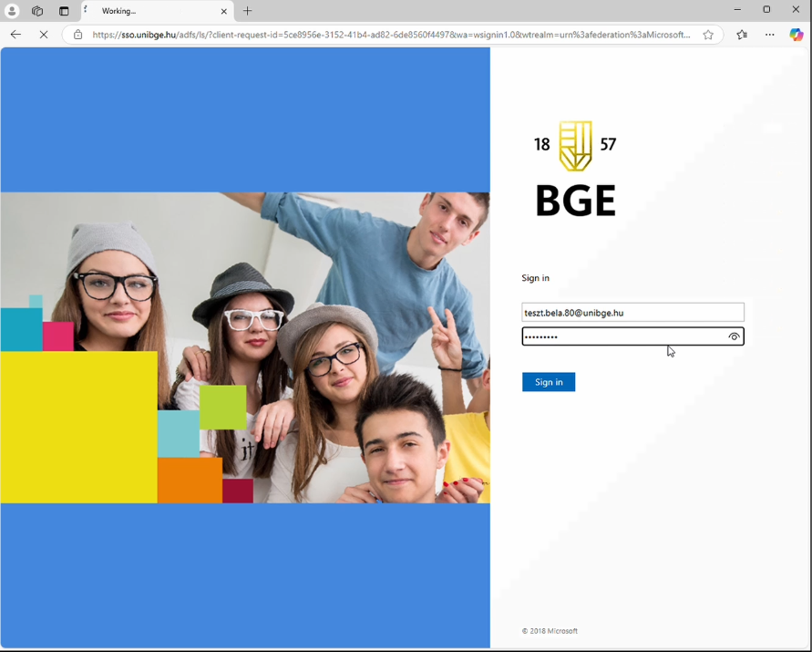
Task: Open Settings and more ellipsis menu
Action: (x=770, y=35)
